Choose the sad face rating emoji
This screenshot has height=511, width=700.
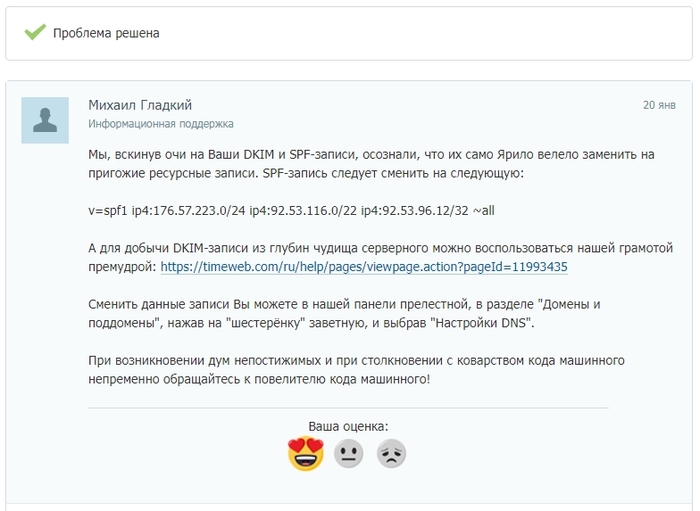(391, 455)
